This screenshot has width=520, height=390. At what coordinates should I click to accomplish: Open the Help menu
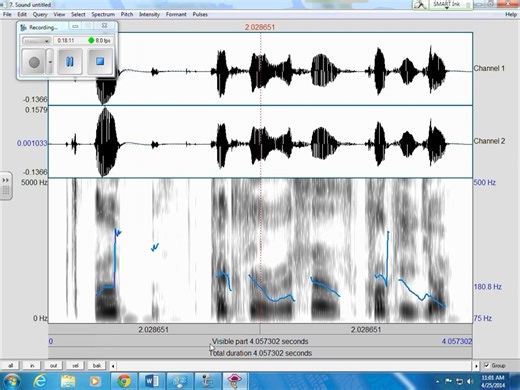point(511,14)
